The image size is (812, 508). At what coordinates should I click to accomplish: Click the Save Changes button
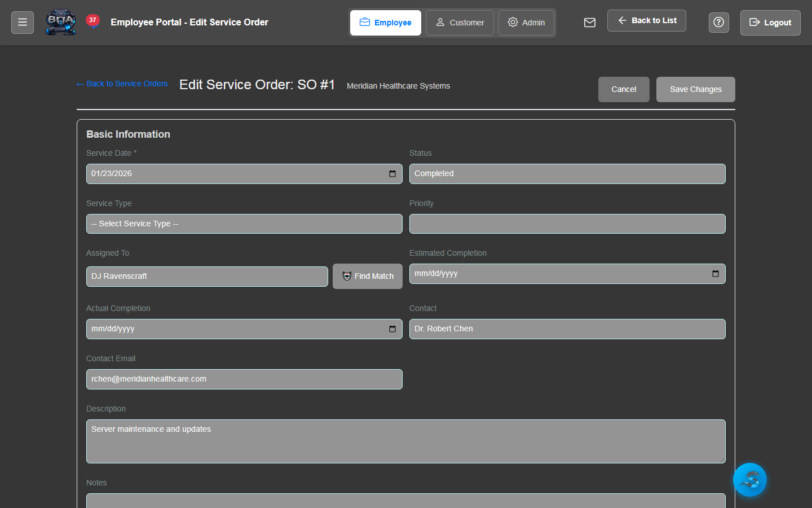(695, 89)
